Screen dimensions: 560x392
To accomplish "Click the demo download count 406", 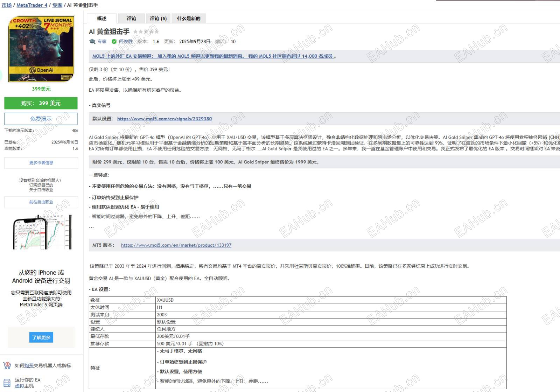I will pos(75,131).
